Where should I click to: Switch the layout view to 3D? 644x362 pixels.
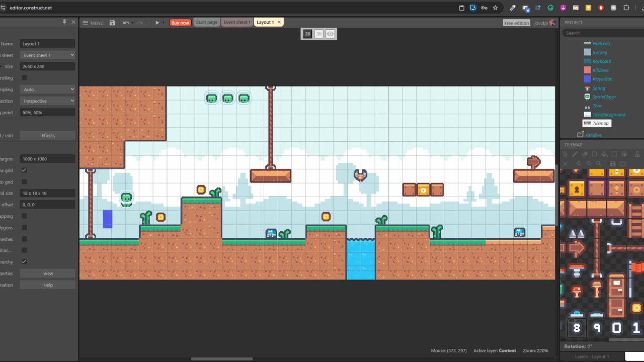coord(318,34)
